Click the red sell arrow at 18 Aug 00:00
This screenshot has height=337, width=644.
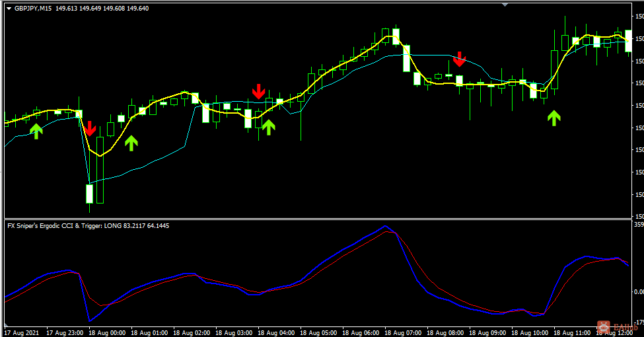(90, 129)
